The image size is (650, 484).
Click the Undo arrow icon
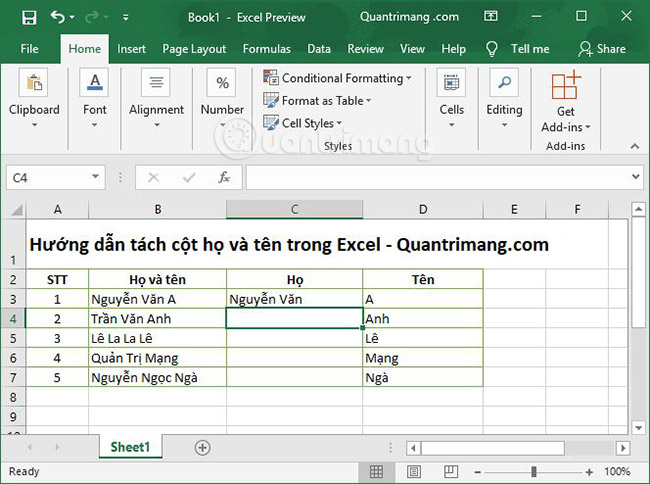pyautogui.click(x=58, y=17)
